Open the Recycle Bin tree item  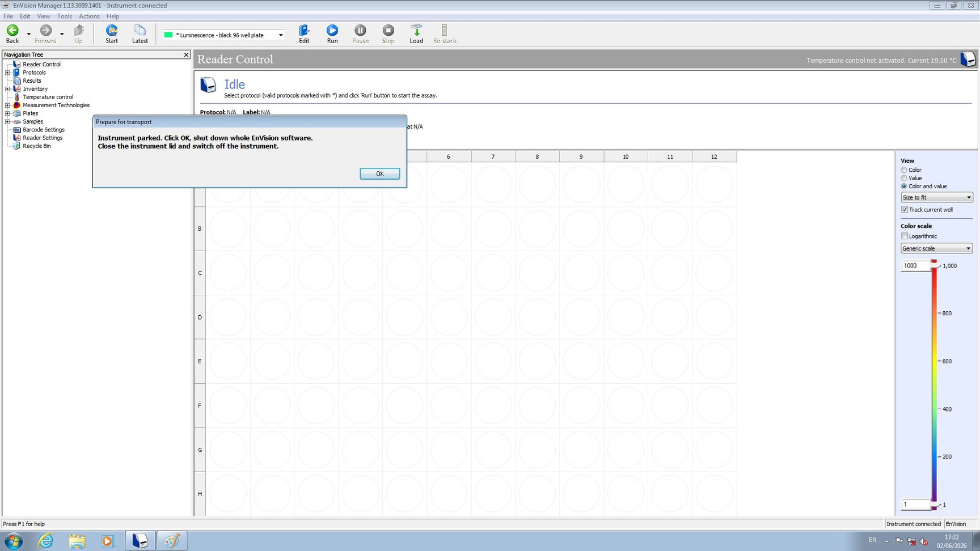pyautogui.click(x=36, y=146)
